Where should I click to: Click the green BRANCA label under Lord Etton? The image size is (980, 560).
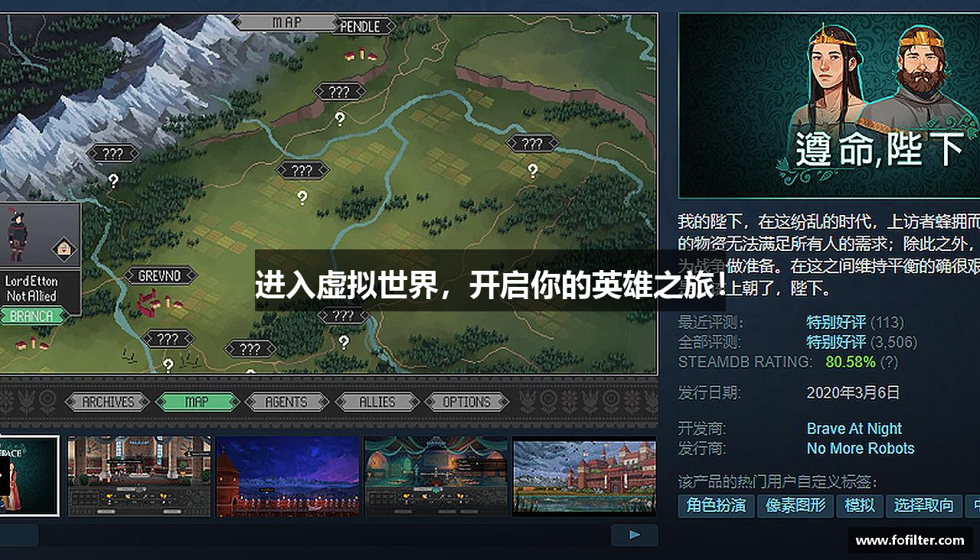[31, 316]
